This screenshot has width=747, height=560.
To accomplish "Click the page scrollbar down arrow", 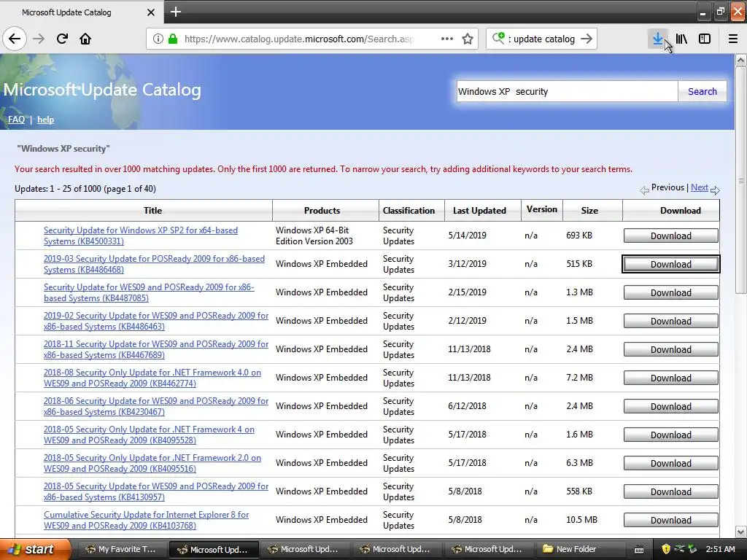I will (741, 532).
